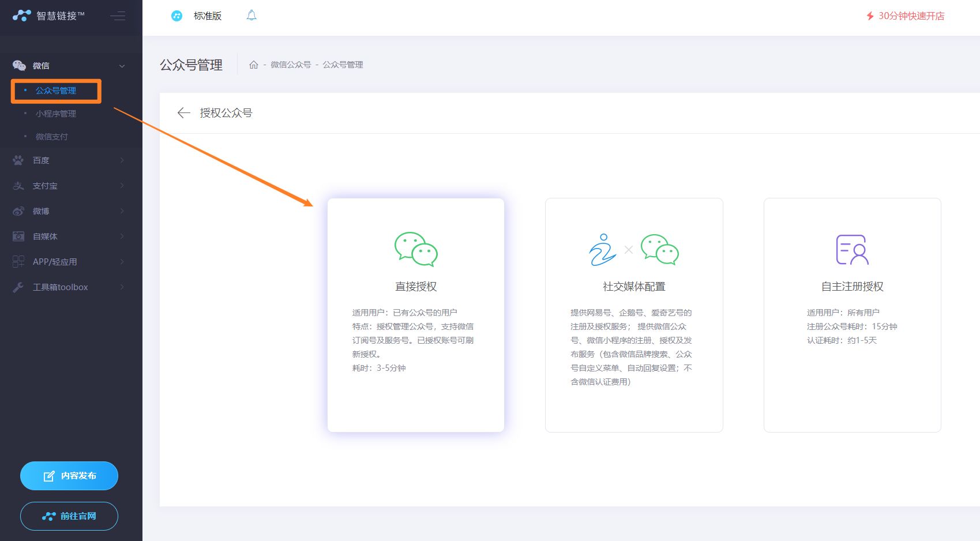Click the Baidu paw icon
The image size is (980, 541).
point(18,160)
